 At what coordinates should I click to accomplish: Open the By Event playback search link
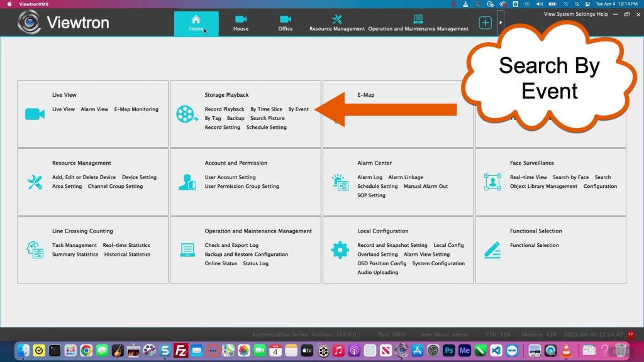pos(298,109)
